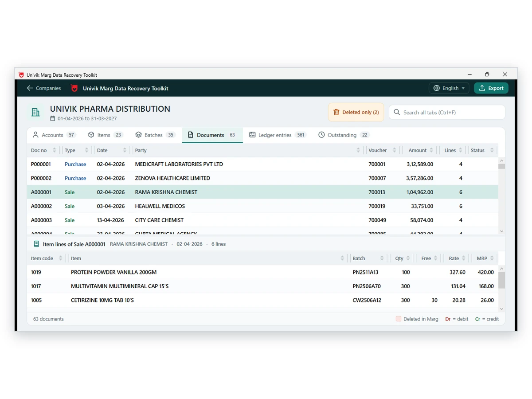
Task: Click the calendar icon beside the date range
Action: 53,118
